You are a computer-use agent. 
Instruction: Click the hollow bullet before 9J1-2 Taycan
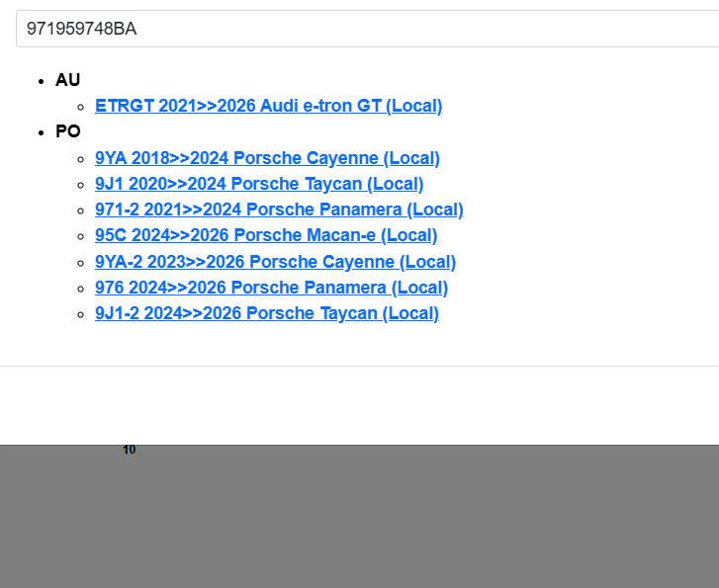click(80, 314)
